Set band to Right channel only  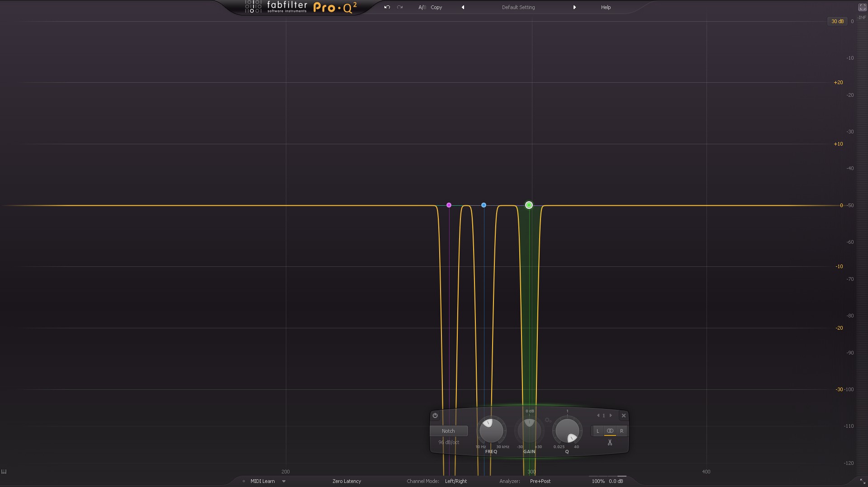[x=621, y=431]
